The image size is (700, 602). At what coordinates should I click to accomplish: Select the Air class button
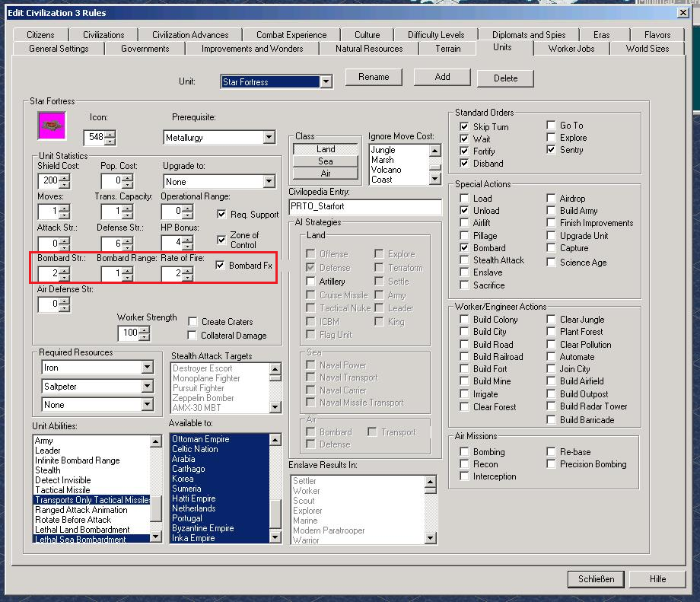coord(326,174)
